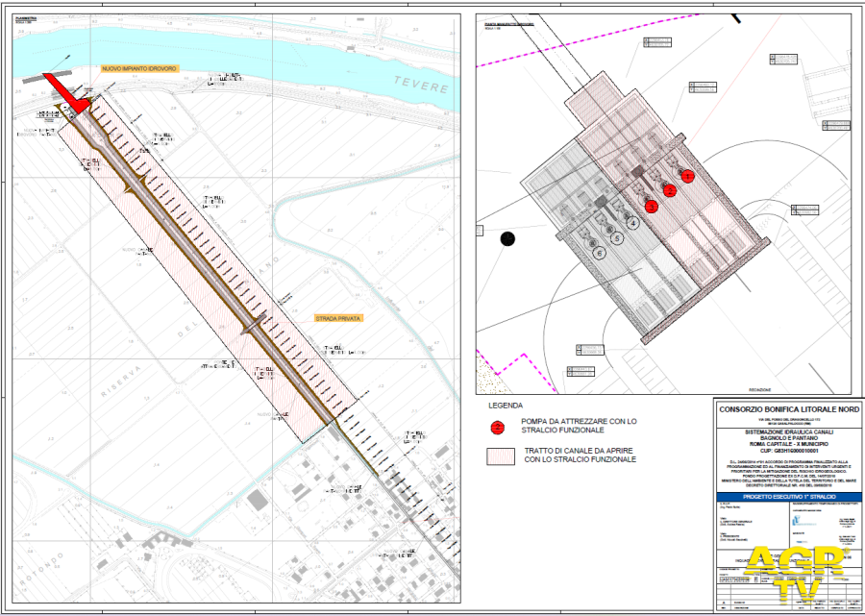865x616 pixels.
Task: Click the solid black circle marker
Action: point(507,238)
